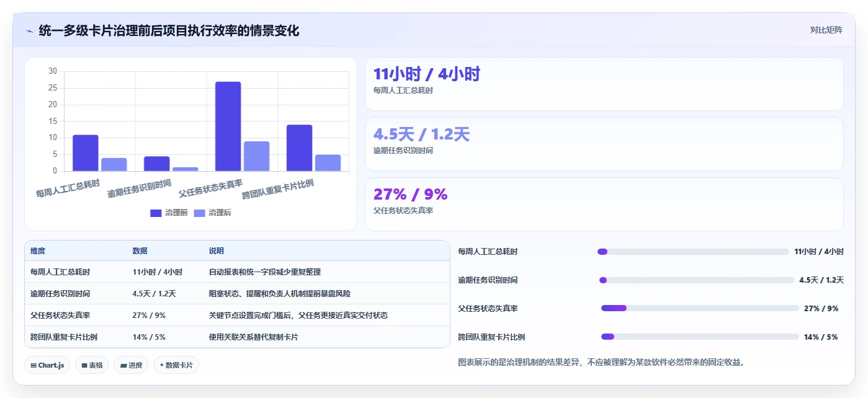868x398 pixels.
Task: Click progress row label 父任务状态失真率
Action: tap(488, 309)
